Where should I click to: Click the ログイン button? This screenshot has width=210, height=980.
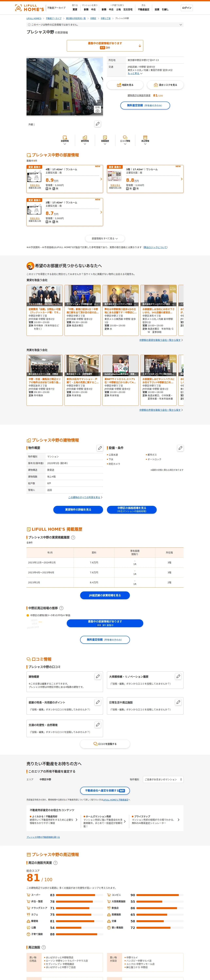[x=187, y=8]
